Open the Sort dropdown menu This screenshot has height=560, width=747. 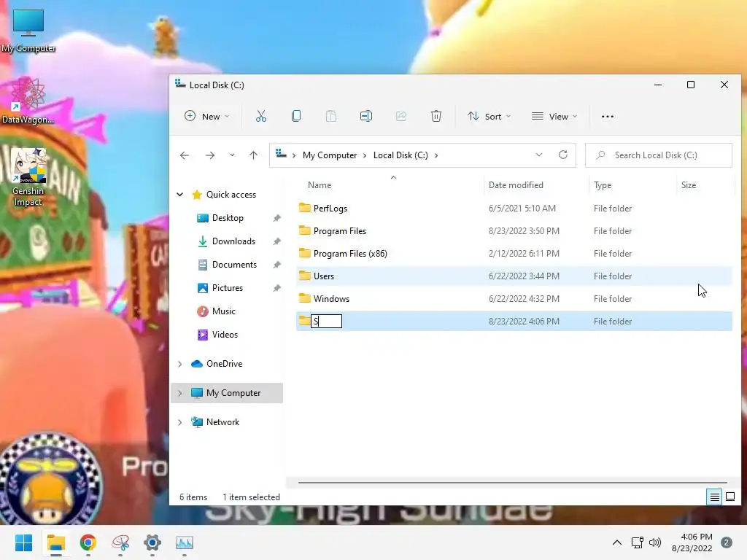(x=489, y=116)
